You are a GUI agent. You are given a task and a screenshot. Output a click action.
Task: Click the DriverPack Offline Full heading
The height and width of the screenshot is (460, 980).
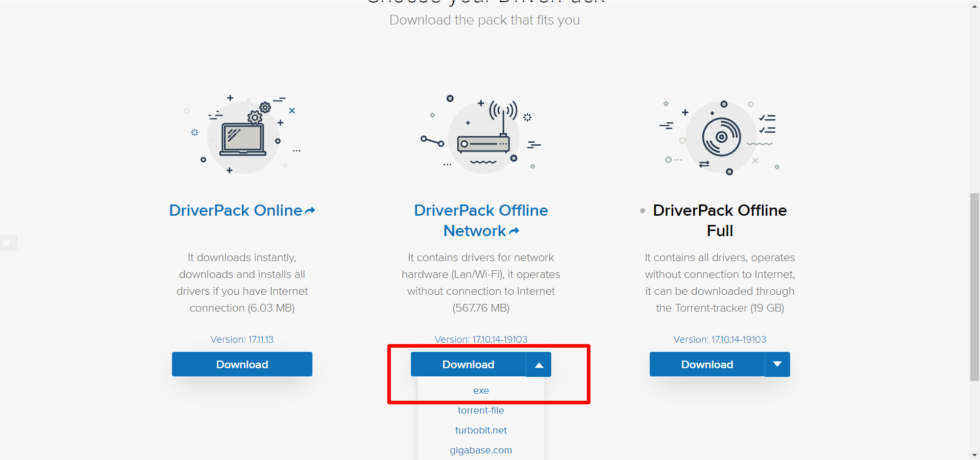pos(720,220)
